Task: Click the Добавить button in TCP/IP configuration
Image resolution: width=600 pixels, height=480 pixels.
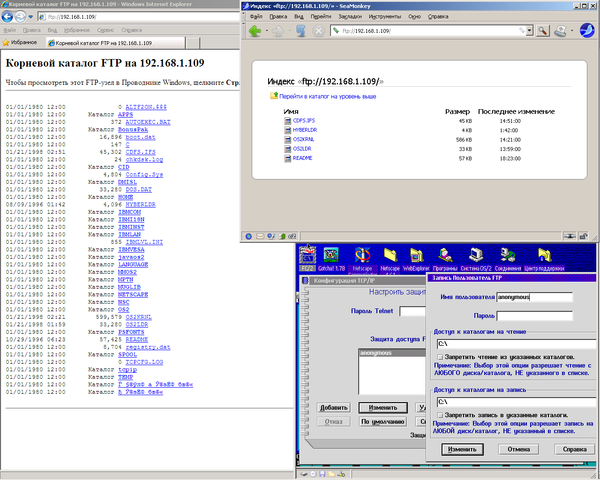Action: [334, 408]
